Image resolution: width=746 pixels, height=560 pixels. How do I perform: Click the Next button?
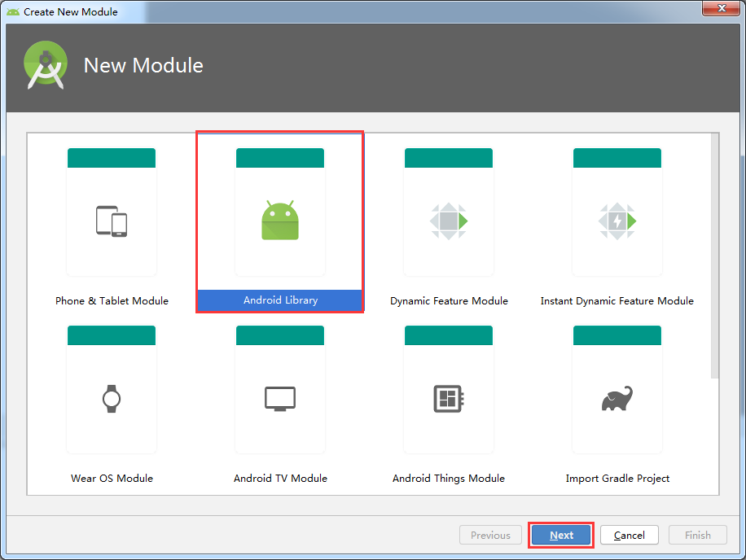(x=561, y=536)
